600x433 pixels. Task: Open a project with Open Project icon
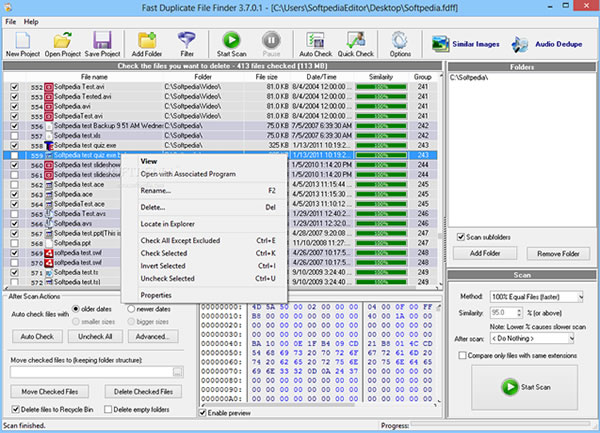point(63,44)
